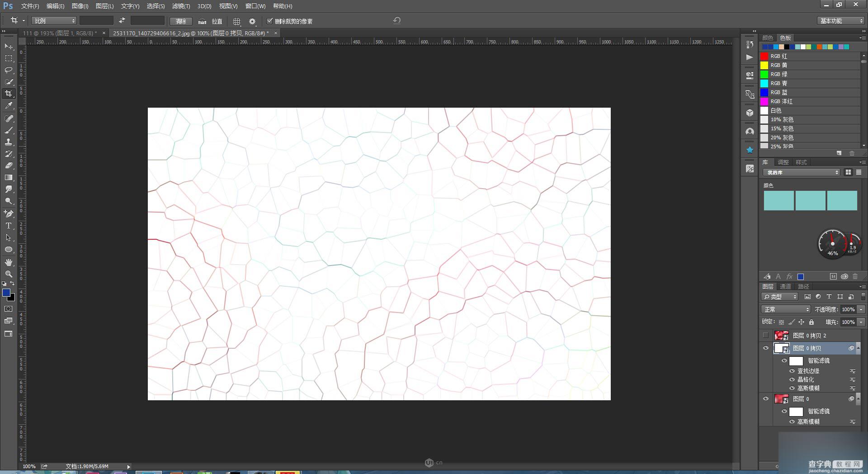868x474 pixels.
Task: Open the 文件(F) menu
Action: (30, 6)
